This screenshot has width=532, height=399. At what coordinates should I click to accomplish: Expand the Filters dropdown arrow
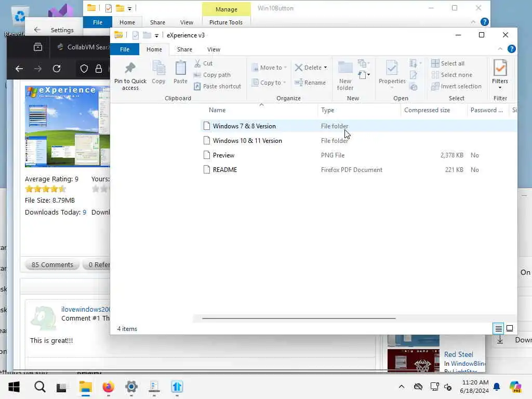tap(500, 88)
